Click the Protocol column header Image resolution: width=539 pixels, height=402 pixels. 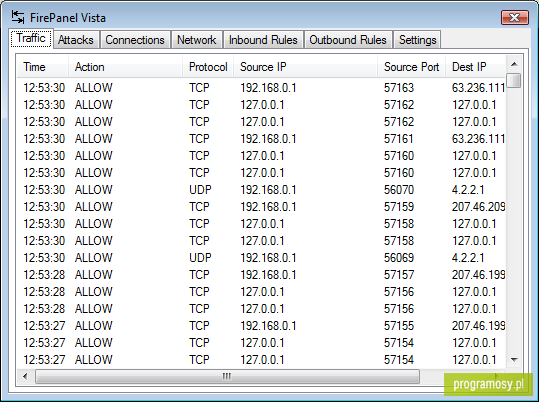pos(208,67)
